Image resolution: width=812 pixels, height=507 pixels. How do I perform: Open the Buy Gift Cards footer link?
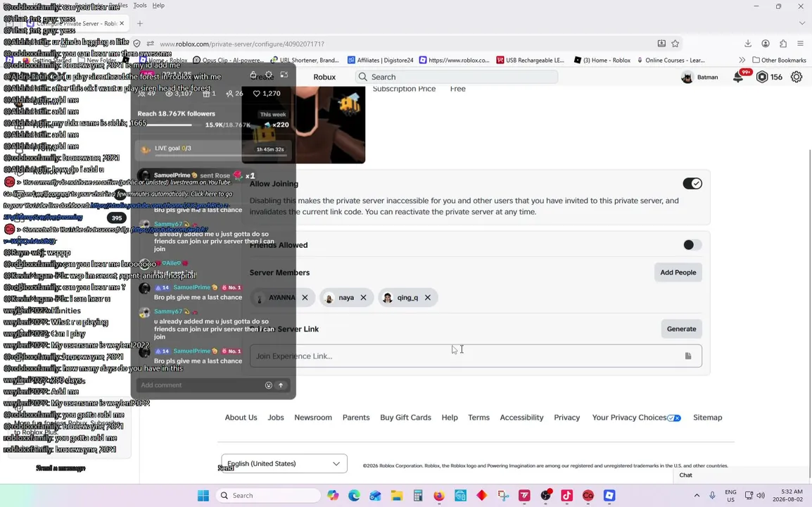(x=405, y=418)
